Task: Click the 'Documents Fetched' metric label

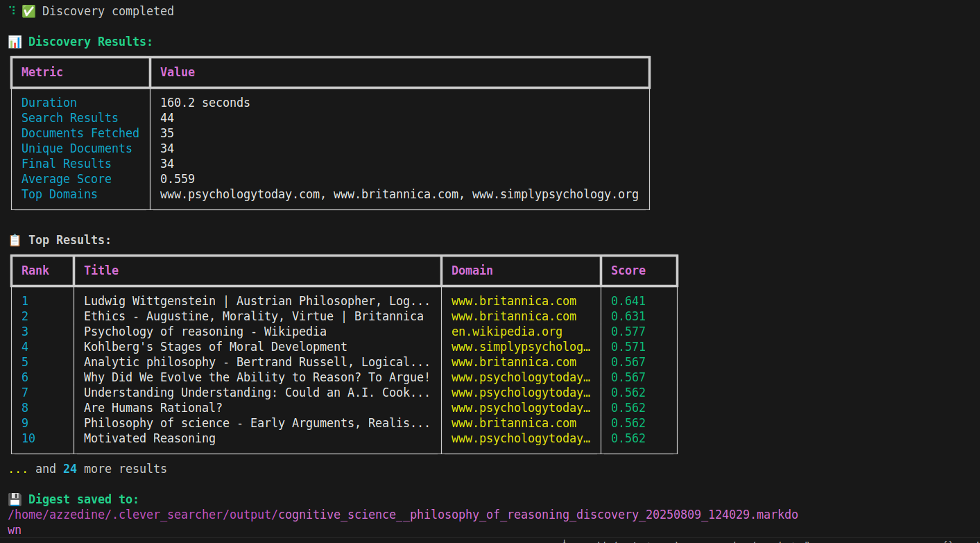Action: click(80, 133)
